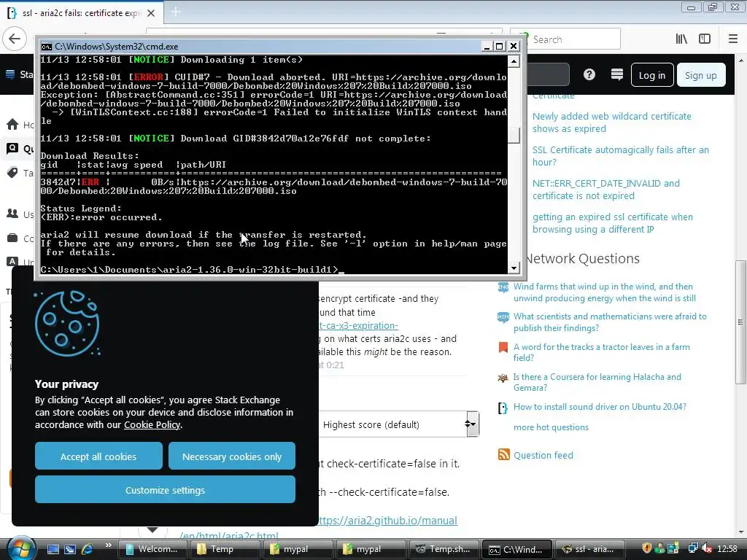The height and width of the screenshot is (560, 747).
Task: Click the Users people icon in sidebar
Action: [12, 214]
